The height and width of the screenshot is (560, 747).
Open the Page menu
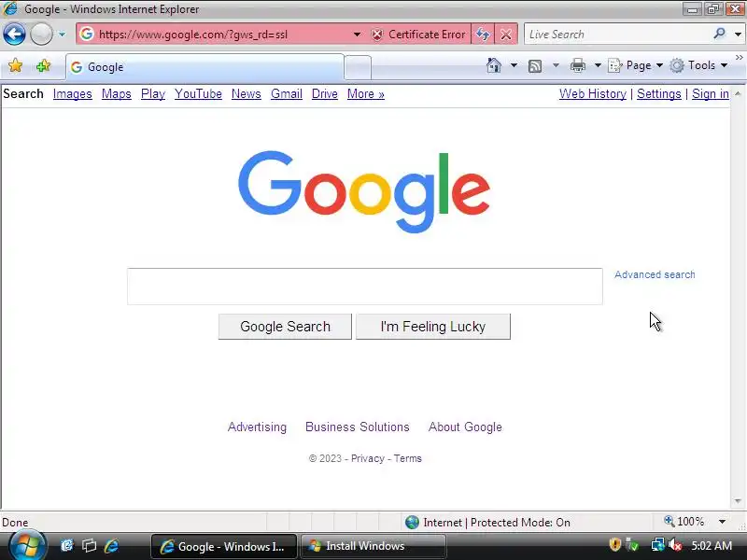(636, 65)
